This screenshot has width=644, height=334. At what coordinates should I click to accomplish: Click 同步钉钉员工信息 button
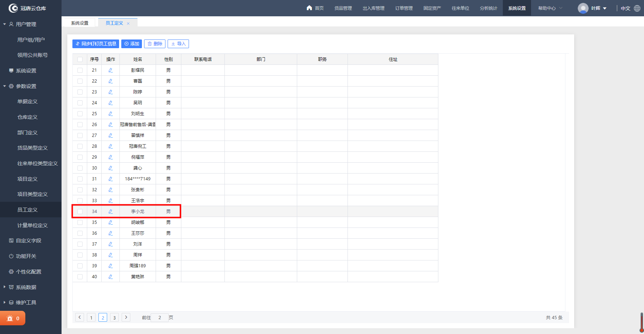coord(96,44)
